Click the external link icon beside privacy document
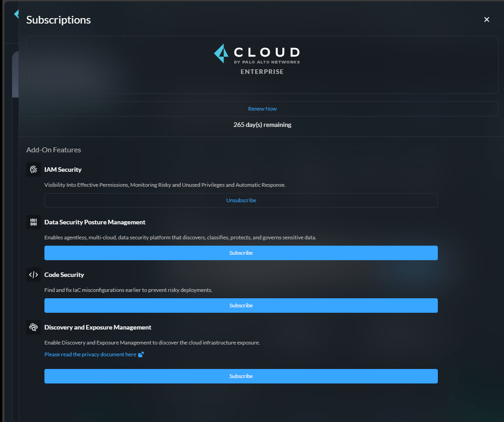504x422 pixels. [x=141, y=354]
